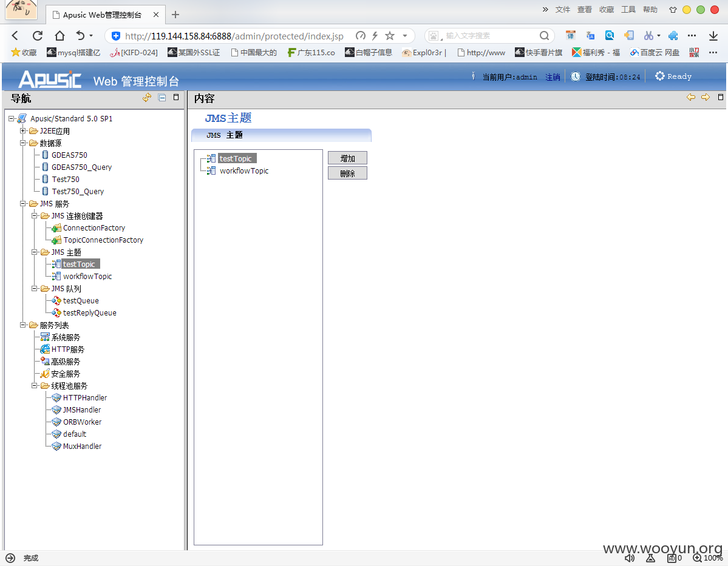728x566 pixels.
Task: Click the GDEAS750 database icon
Action: (x=45, y=155)
